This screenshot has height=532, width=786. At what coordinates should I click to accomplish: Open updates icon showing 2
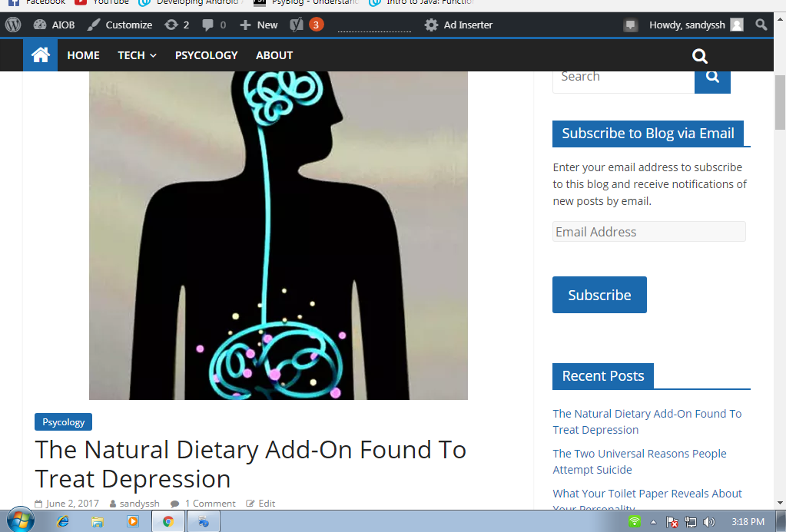pos(177,25)
